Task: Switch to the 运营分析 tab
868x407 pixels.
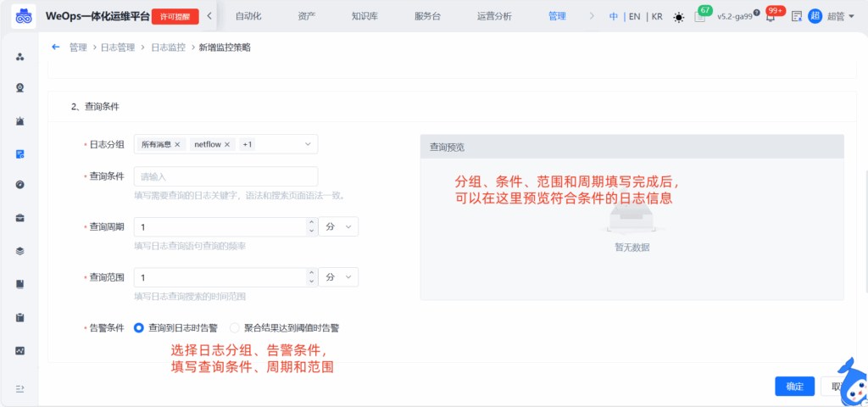Action: pos(494,16)
